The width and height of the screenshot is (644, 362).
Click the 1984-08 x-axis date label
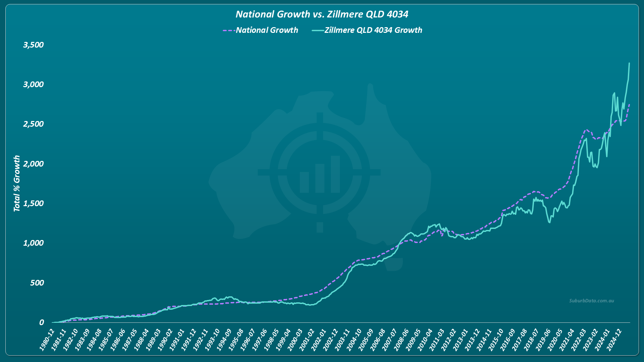coord(94,340)
